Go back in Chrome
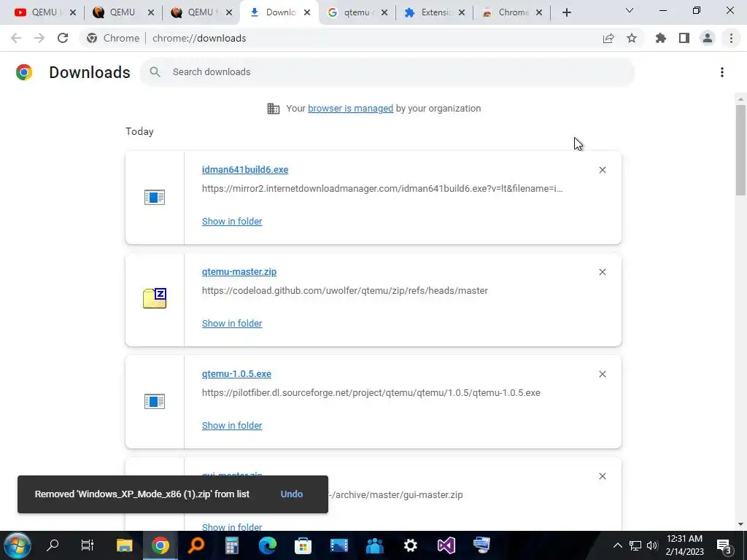The width and height of the screenshot is (747, 560). pyautogui.click(x=16, y=38)
